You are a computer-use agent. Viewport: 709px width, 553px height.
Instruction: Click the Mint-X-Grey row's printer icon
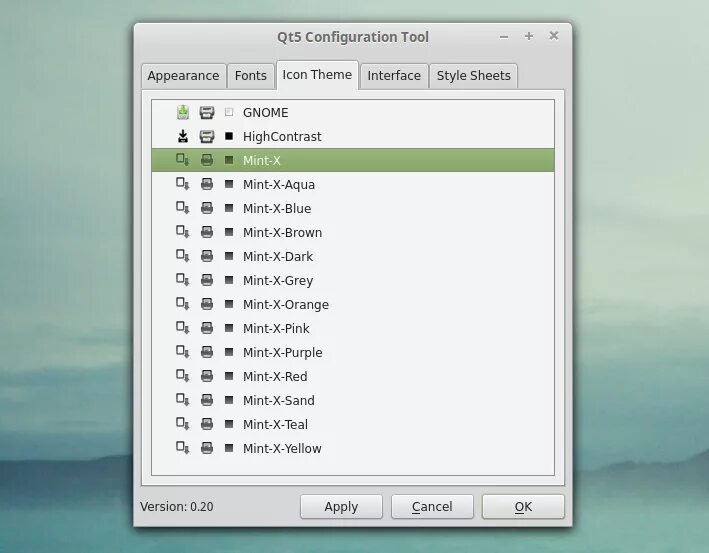(207, 279)
